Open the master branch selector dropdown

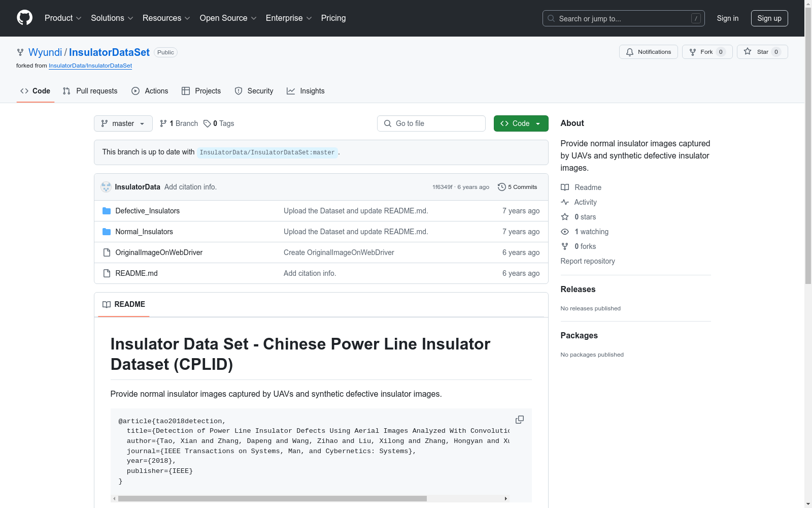click(123, 123)
